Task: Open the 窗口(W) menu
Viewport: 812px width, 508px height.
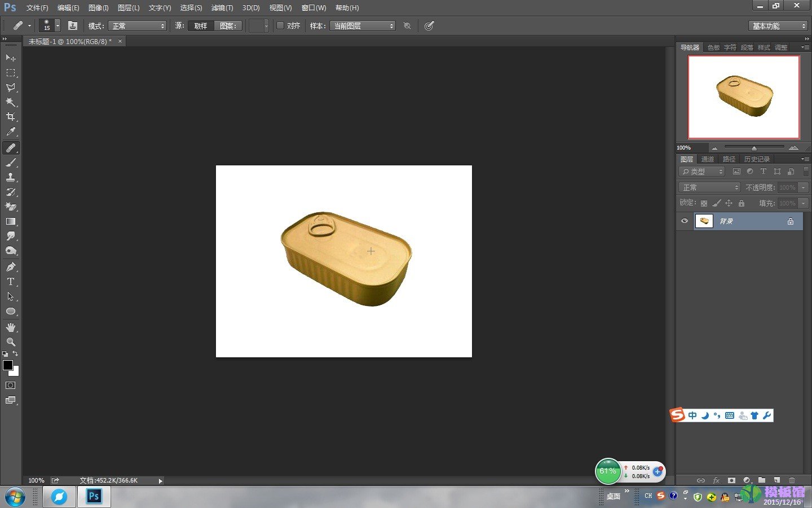Action: pos(314,8)
